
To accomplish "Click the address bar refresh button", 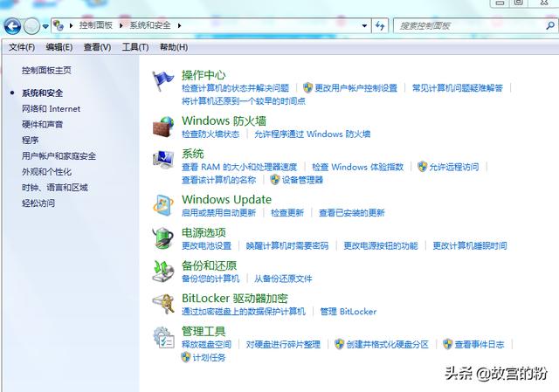I will 380,26.
